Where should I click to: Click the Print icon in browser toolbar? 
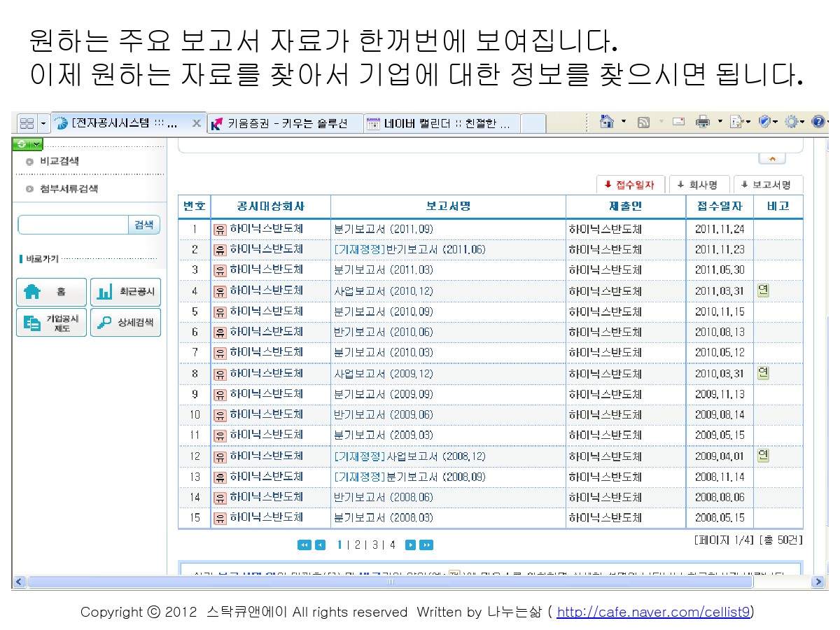pos(702,122)
